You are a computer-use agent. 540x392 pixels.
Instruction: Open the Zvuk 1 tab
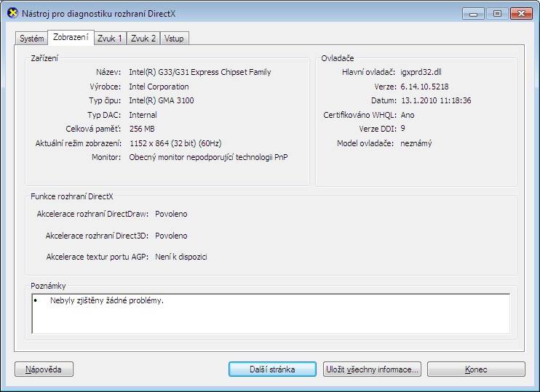coord(110,39)
